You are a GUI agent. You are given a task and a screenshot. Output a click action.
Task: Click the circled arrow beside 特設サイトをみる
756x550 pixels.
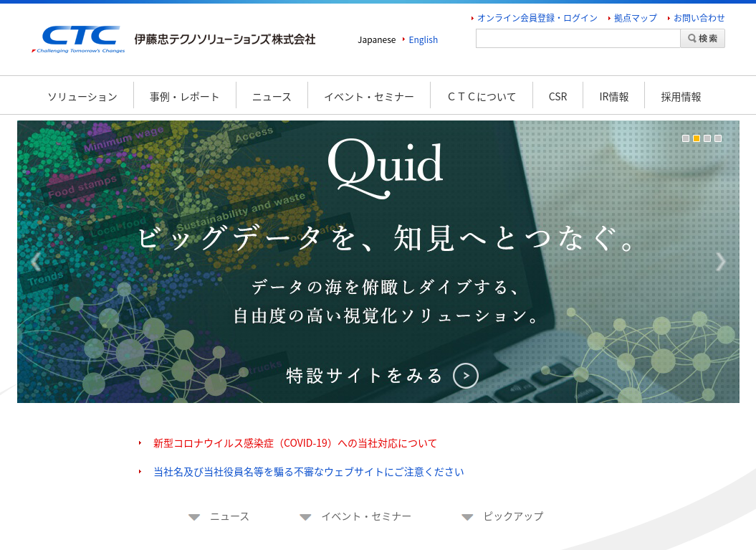pos(466,376)
